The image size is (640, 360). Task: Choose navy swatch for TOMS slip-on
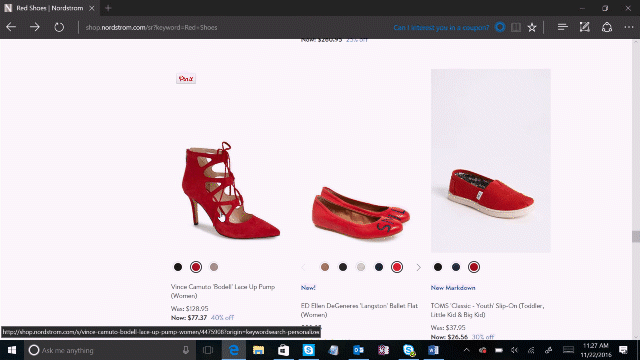click(456, 267)
